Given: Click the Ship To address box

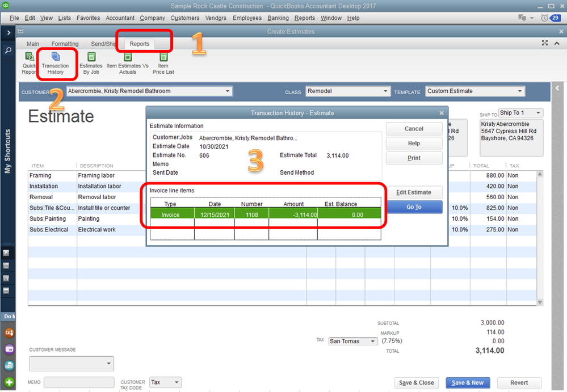Looking at the screenshot, I should tap(511, 138).
